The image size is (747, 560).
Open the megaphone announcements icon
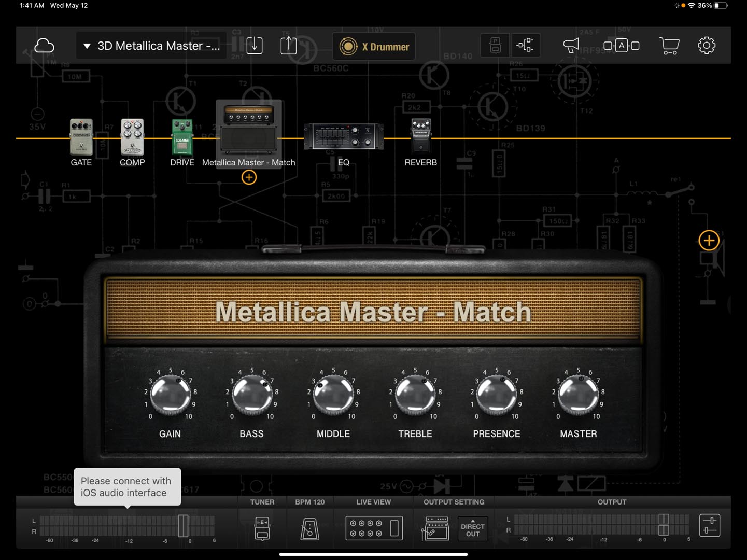[x=571, y=46]
